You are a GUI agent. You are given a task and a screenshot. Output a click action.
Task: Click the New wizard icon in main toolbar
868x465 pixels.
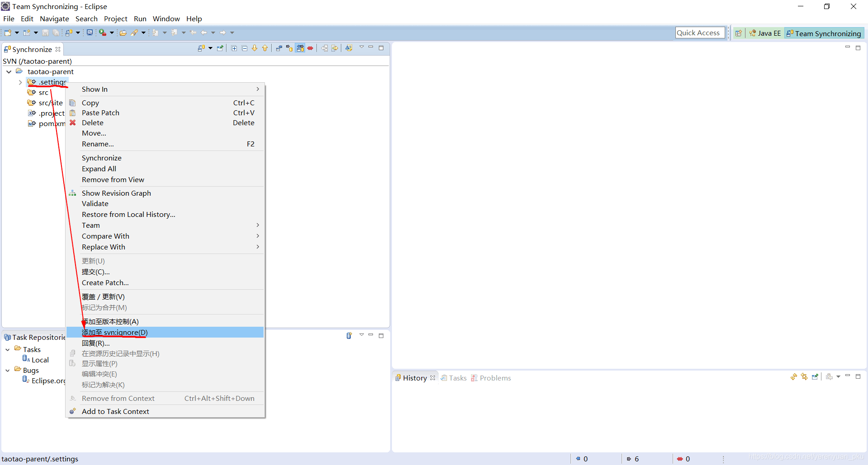coord(8,33)
